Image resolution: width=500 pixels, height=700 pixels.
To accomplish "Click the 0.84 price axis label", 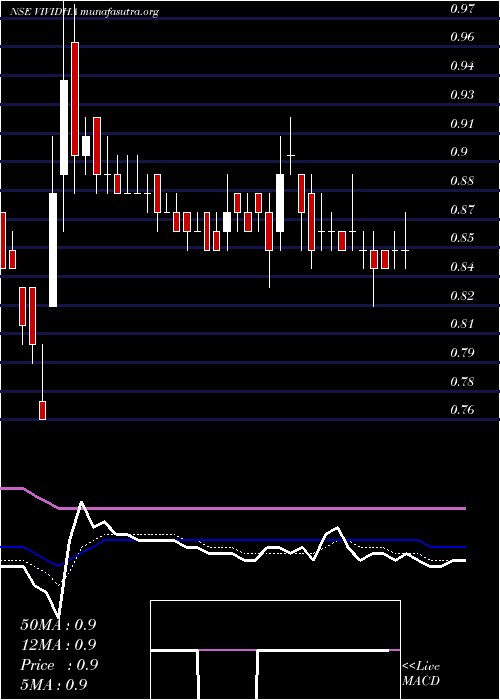I will [462, 267].
